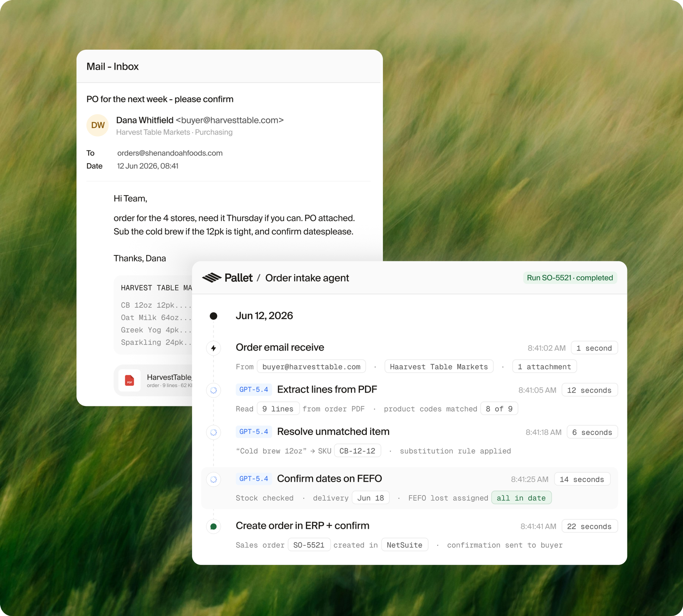The width and height of the screenshot is (683, 616).
Task: Select the 8:41:25 AM timestamp
Action: point(530,479)
